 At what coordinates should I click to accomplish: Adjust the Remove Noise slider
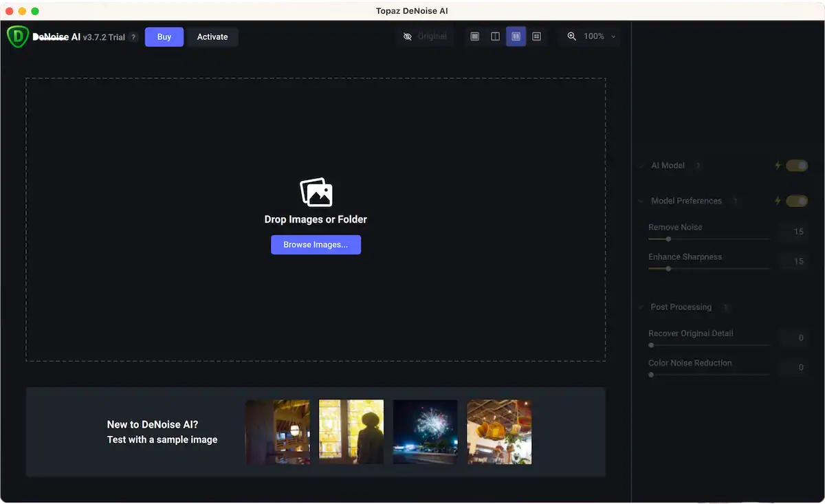[x=709, y=239]
